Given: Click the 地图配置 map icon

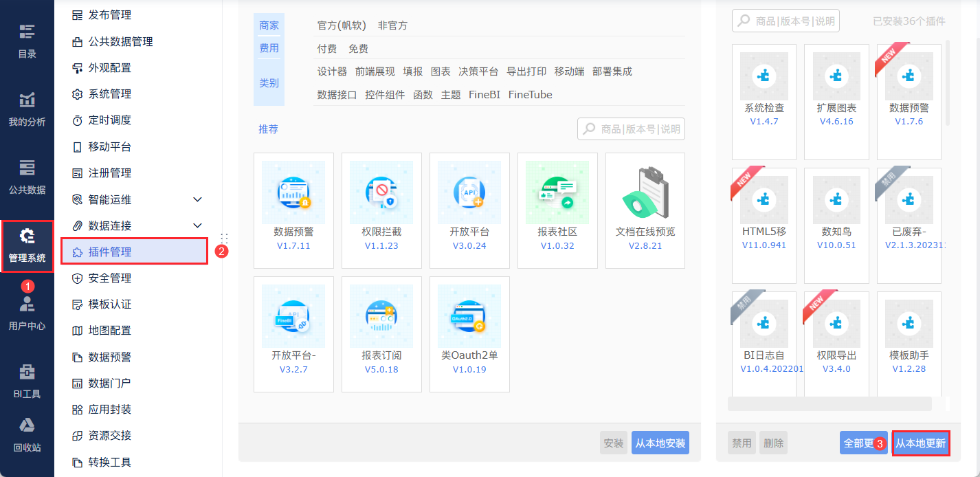Looking at the screenshot, I should 77,331.
